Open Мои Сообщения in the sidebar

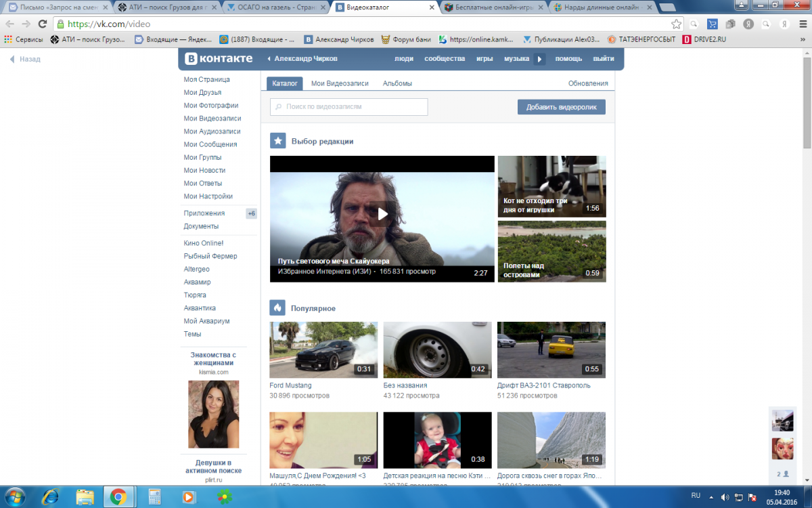pos(210,144)
